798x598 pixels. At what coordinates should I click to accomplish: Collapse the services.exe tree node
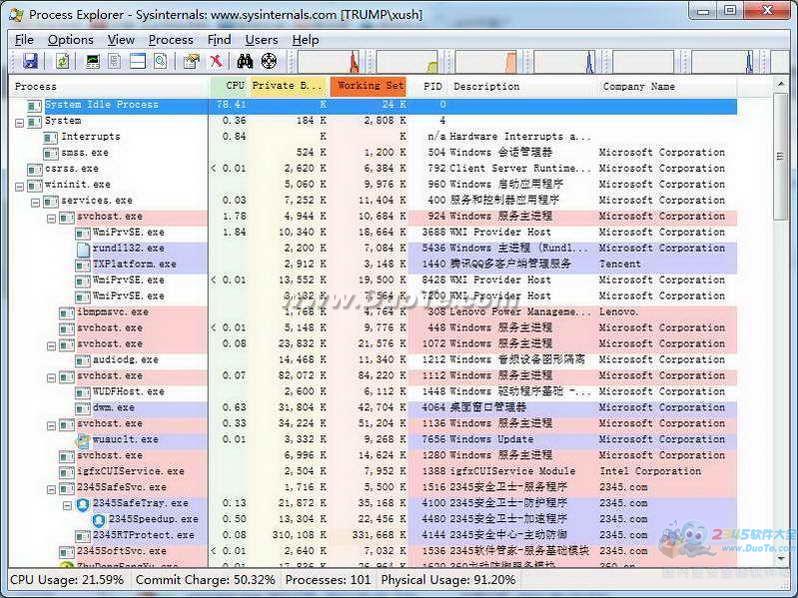click(37, 201)
